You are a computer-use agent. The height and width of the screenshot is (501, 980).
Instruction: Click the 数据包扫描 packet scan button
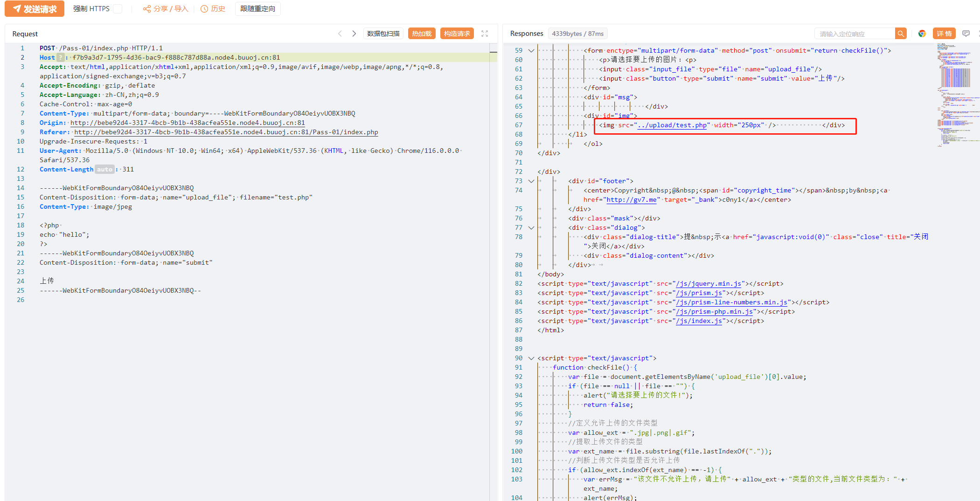(383, 34)
